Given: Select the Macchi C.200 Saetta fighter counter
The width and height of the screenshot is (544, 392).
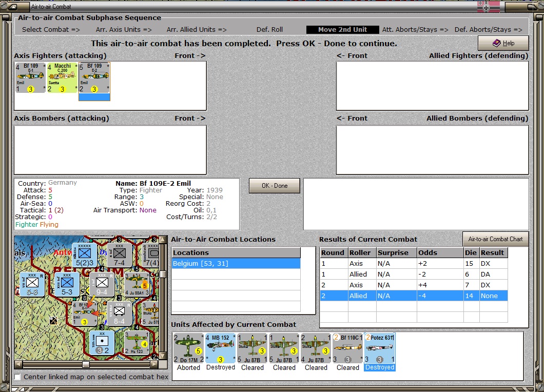Looking at the screenshot, I should click(63, 77).
